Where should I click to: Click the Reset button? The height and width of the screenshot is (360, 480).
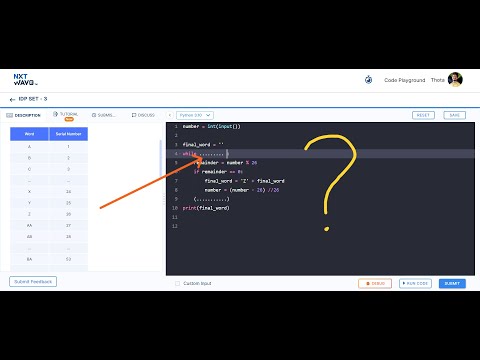click(x=423, y=115)
